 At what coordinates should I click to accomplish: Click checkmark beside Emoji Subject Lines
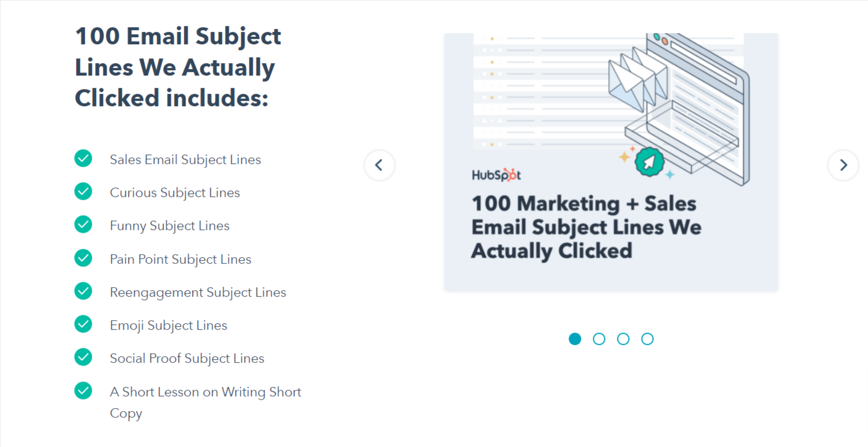pos(83,324)
